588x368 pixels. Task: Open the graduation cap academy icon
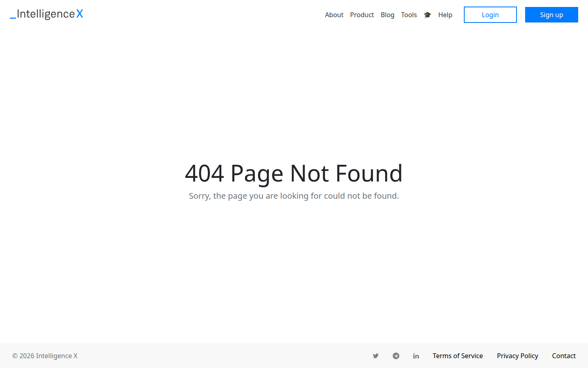point(428,15)
